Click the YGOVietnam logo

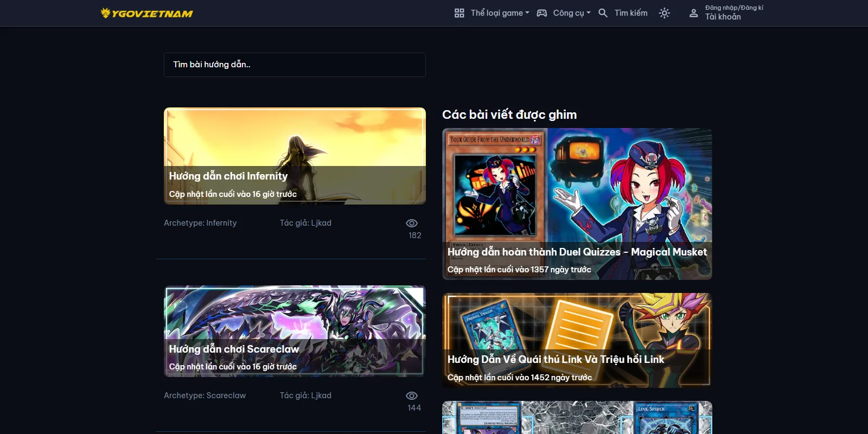pos(147,13)
